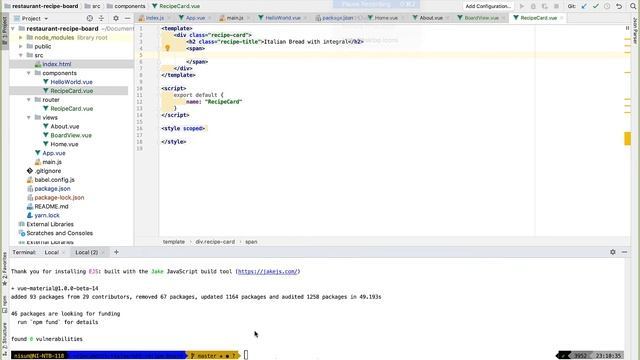Viewport: 640px width, 360px height.
Task: Collapse the views folder
Action: [29, 118]
